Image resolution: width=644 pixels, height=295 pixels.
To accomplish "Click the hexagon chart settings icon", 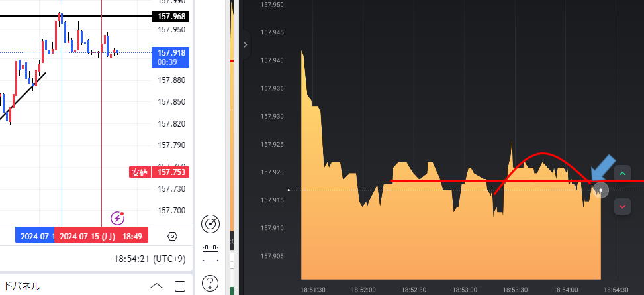I will click(173, 236).
